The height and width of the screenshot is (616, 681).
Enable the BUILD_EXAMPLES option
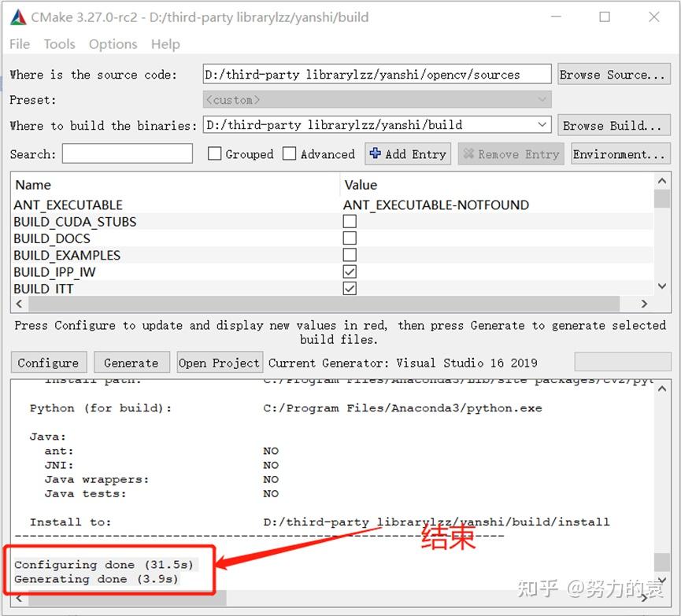coord(350,255)
